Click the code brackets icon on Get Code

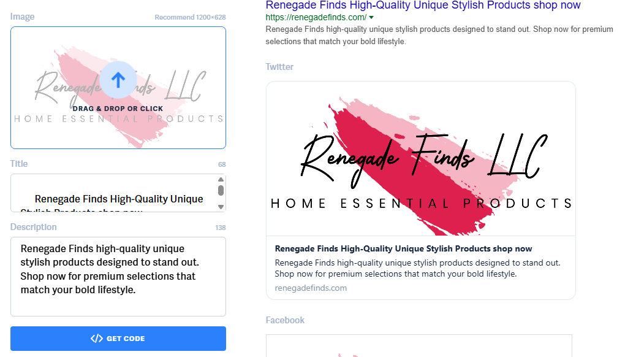click(97, 339)
